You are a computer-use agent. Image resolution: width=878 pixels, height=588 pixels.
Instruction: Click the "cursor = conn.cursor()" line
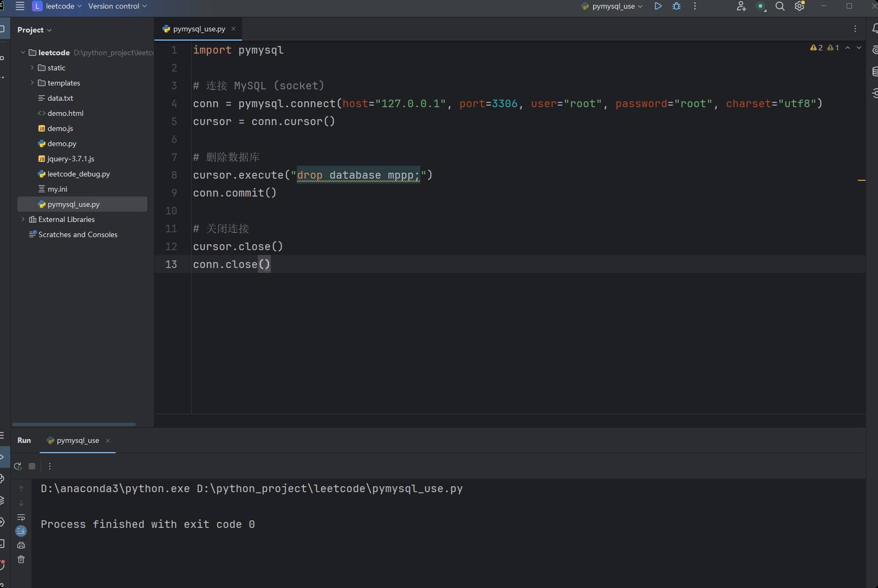point(264,121)
